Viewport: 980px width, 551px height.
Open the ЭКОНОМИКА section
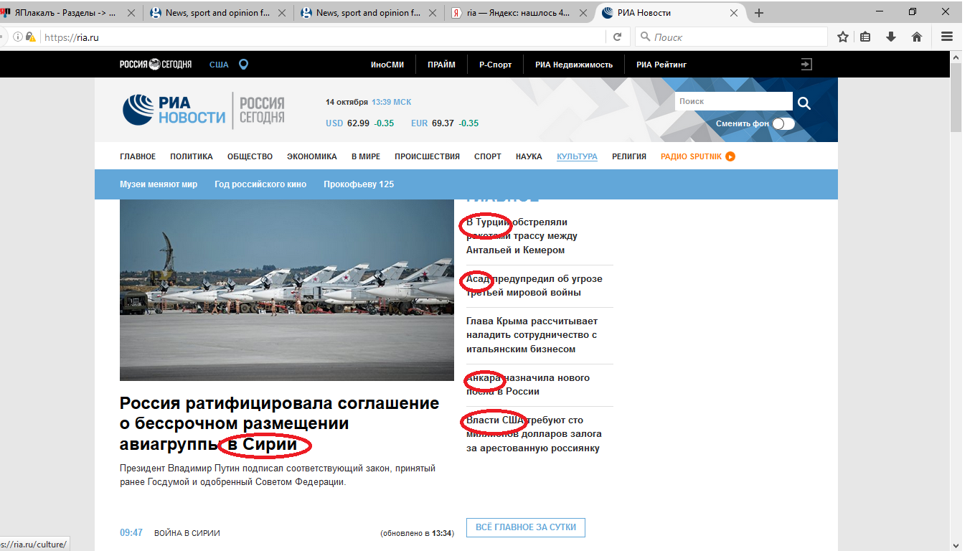point(312,156)
